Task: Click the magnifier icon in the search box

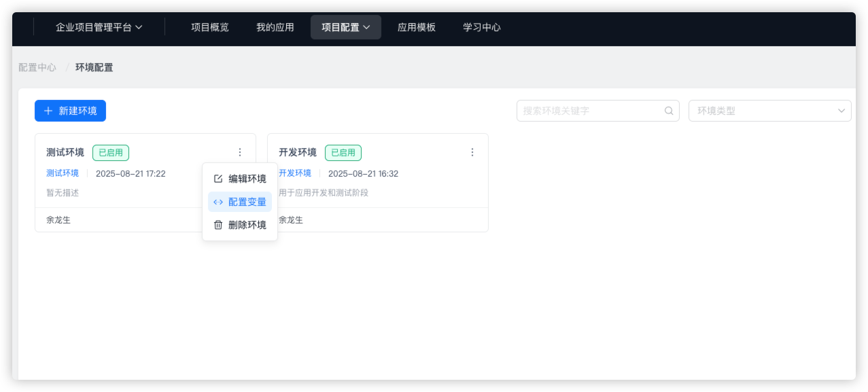Action: click(x=669, y=111)
